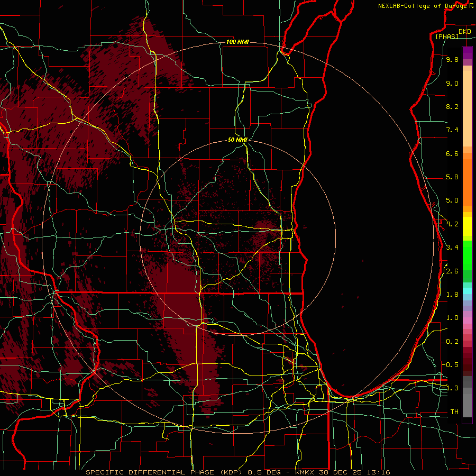Screen dimensions: 476x476
Task: Click the 1.8 value on color scale
Action: point(452,295)
